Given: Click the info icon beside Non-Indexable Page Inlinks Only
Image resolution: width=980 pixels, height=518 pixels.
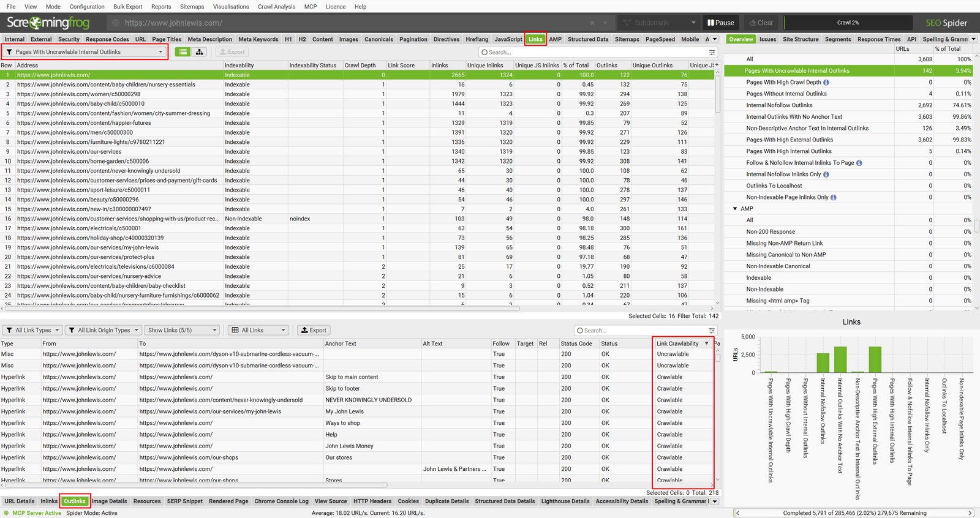Looking at the screenshot, I should tap(834, 198).
